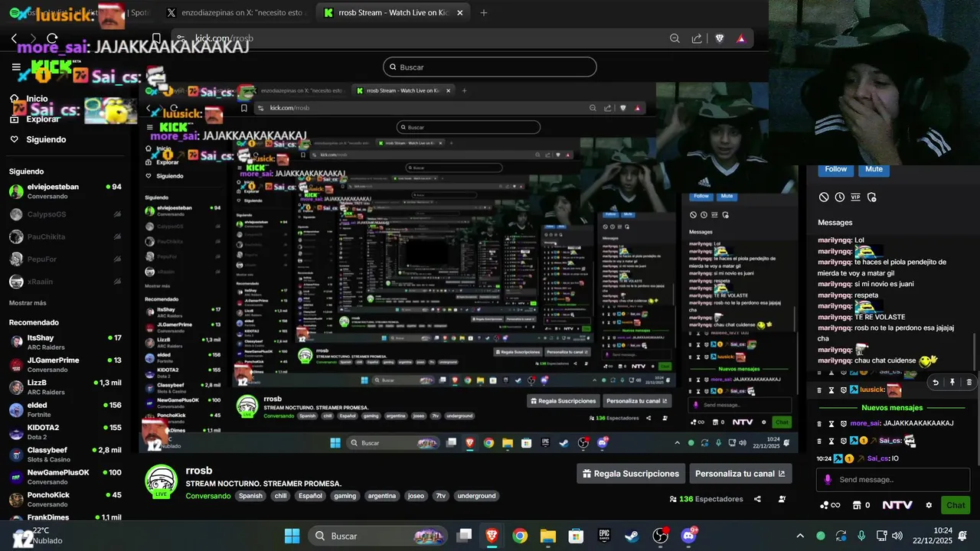This screenshot has height=551, width=980.
Task: Click the Spanish tag under the stream title
Action: [250, 496]
